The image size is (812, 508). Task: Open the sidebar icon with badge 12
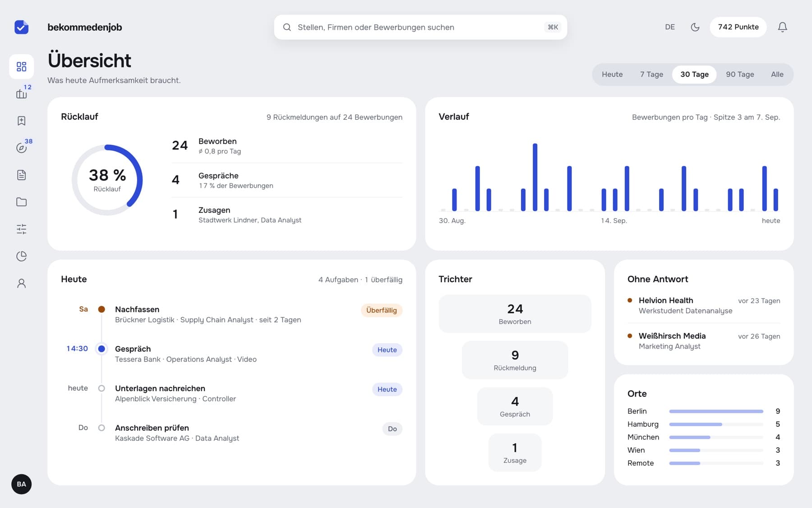pyautogui.click(x=21, y=93)
